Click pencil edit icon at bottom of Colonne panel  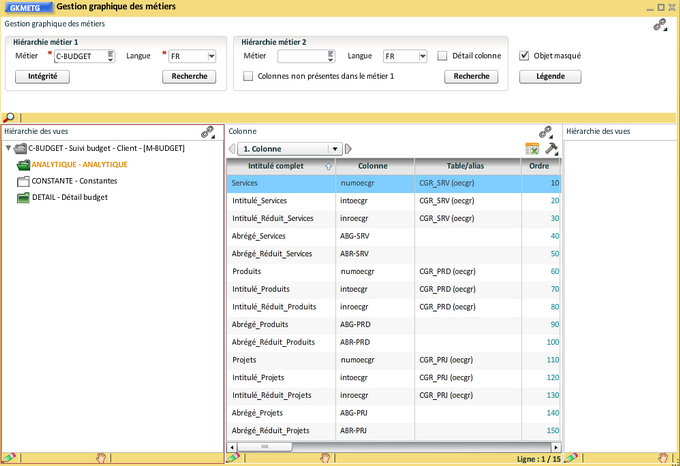233,457
